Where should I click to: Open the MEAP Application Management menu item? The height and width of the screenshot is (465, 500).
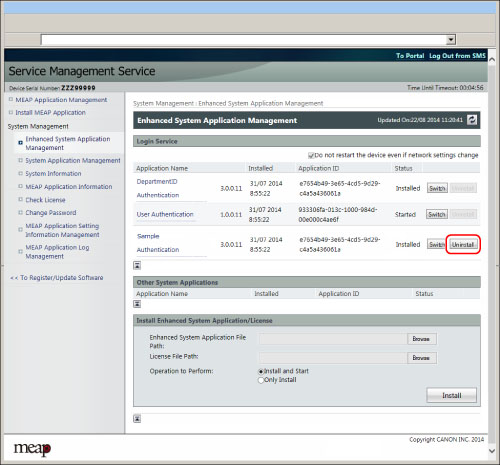click(61, 100)
